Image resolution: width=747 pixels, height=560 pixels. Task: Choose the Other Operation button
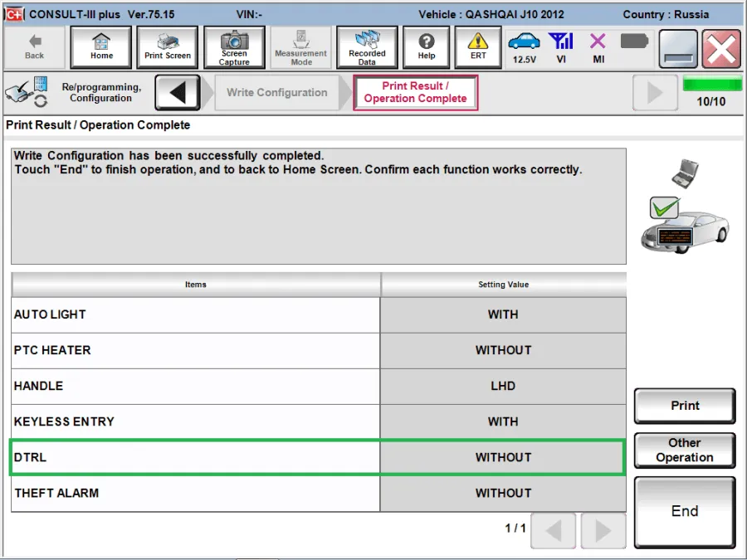click(684, 450)
